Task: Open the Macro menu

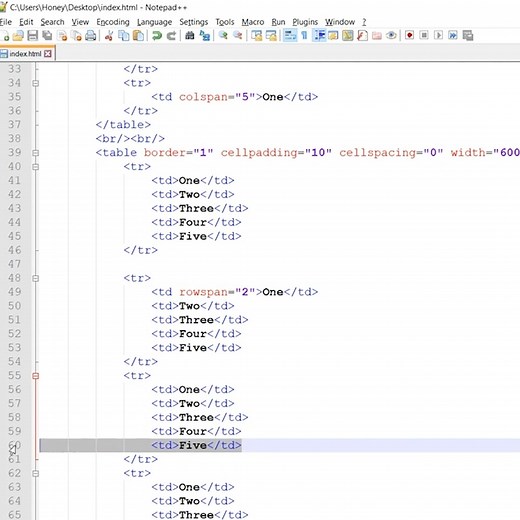Action: (x=253, y=22)
